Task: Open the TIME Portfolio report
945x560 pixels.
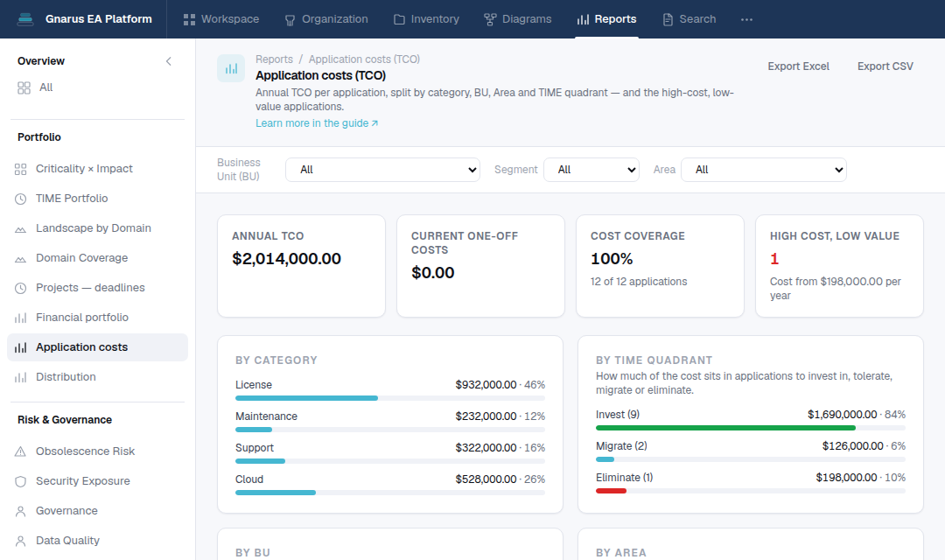Action: click(98, 199)
